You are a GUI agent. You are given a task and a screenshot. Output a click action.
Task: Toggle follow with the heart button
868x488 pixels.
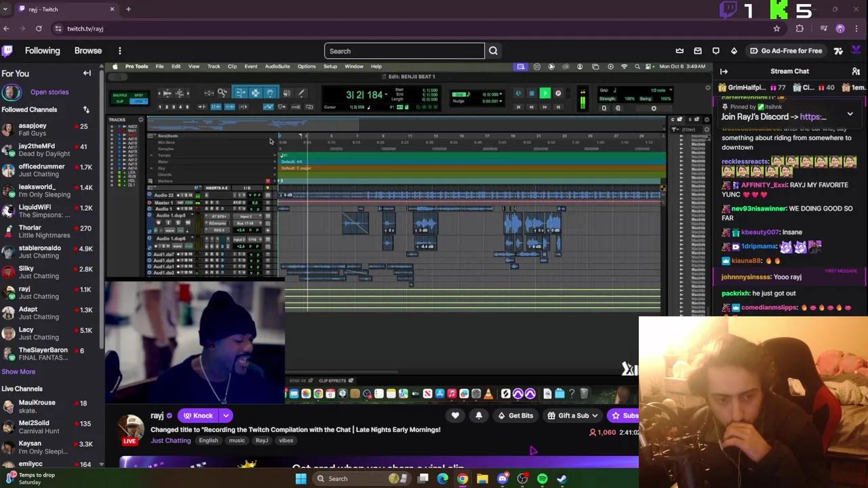(x=455, y=415)
